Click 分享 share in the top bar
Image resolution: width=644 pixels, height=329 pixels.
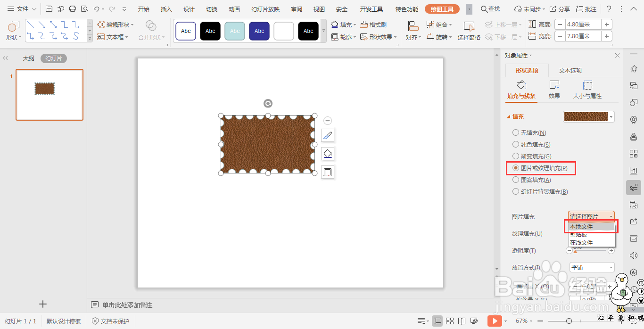tap(560, 9)
